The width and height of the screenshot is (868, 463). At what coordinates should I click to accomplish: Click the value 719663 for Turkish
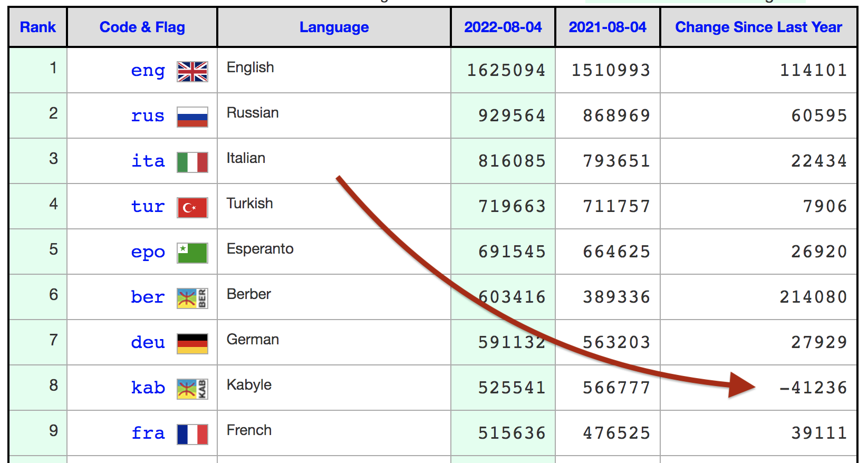pyautogui.click(x=512, y=206)
